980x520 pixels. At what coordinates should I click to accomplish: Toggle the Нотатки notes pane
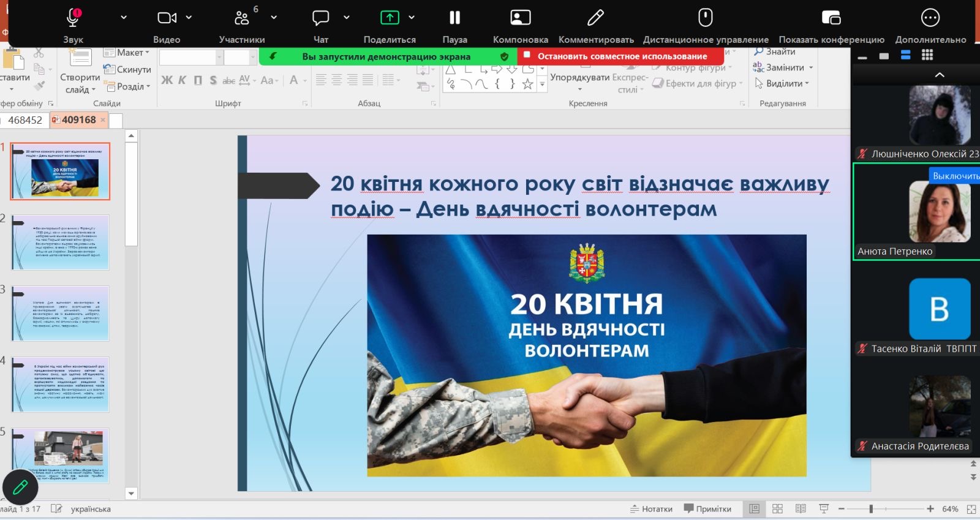pyautogui.click(x=651, y=509)
